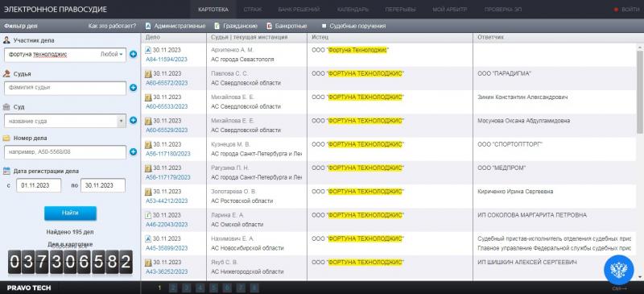Click the results list vertical scrollbar thumb
Screen dimensions: 644x294
coord(639,91)
